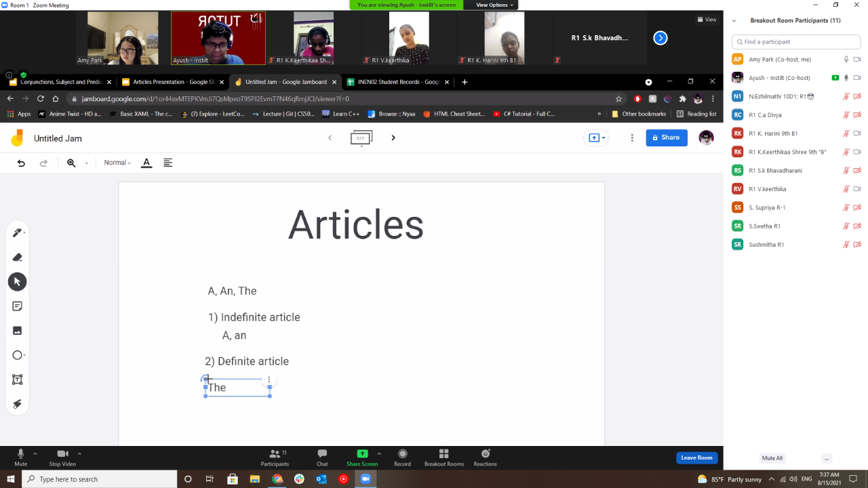Toggle the Participants panel in Zoom toolbar
868x488 pixels.
click(x=275, y=457)
